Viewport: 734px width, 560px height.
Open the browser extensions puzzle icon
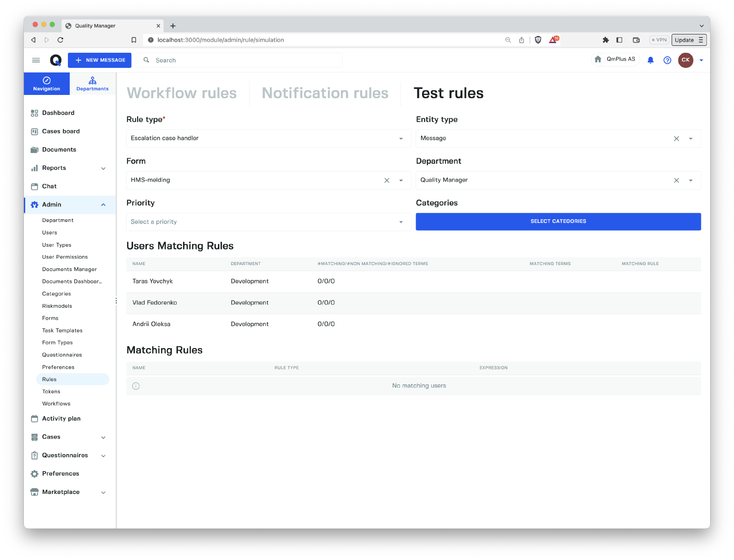pos(606,40)
